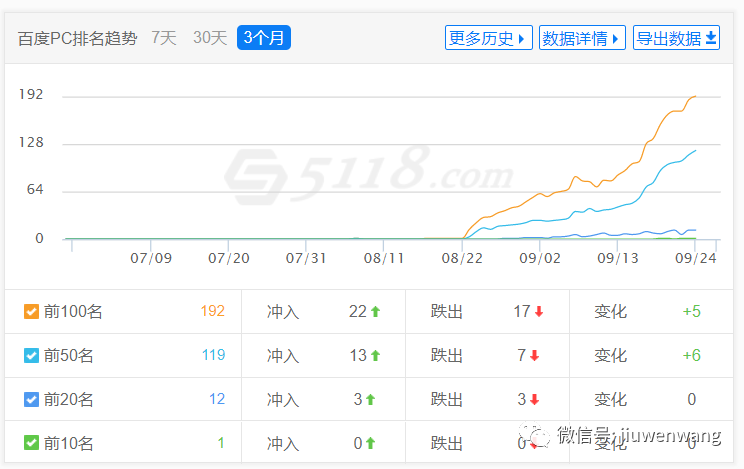
Task: Click red down arrow in 前50名 row
Action: (x=535, y=355)
